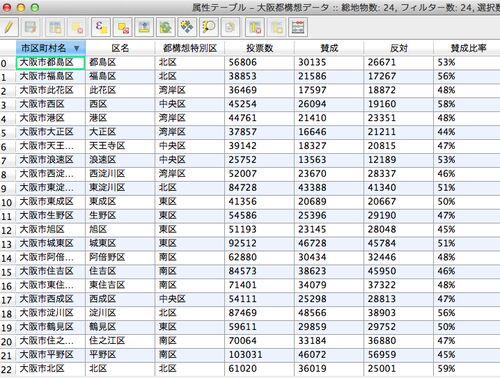Click the Delete selected features icon
This screenshot has height=378, width=500.
pyautogui.click(x=77, y=27)
